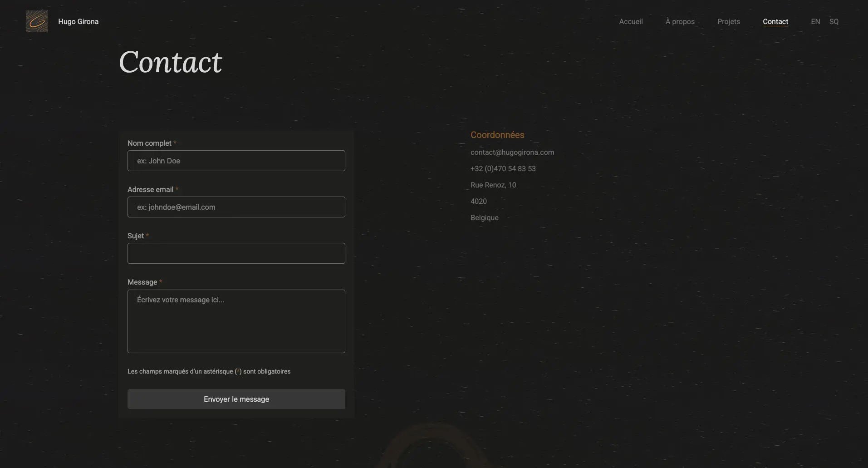Switch language to EN
868x468 pixels.
[815, 21]
